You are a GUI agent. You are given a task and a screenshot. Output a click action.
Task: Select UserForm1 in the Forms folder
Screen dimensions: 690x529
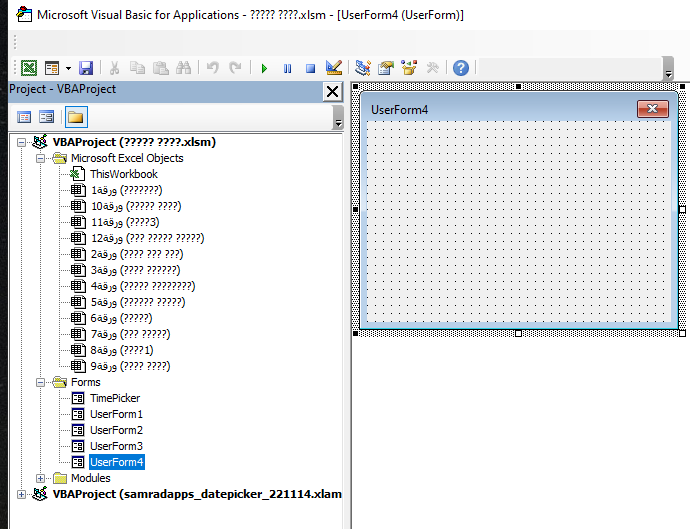coord(116,414)
